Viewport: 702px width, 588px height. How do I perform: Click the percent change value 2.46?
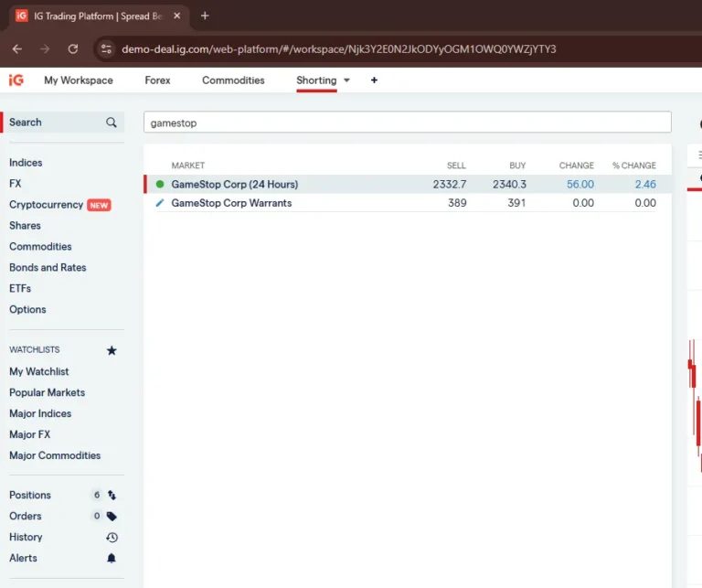click(x=645, y=184)
